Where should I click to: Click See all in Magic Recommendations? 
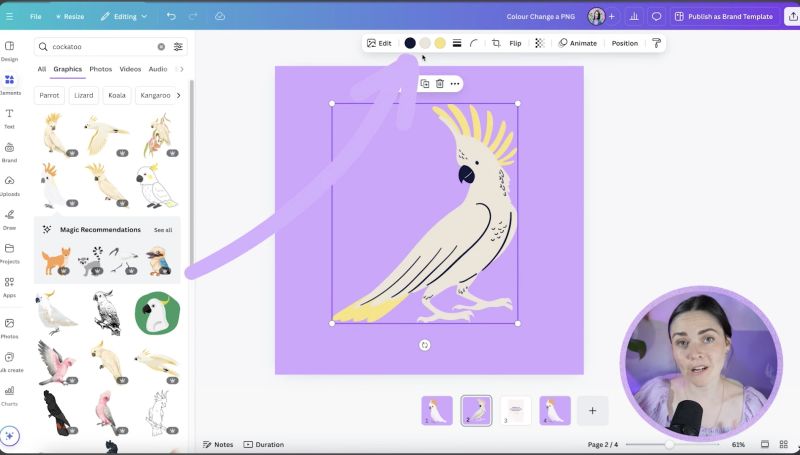(163, 230)
